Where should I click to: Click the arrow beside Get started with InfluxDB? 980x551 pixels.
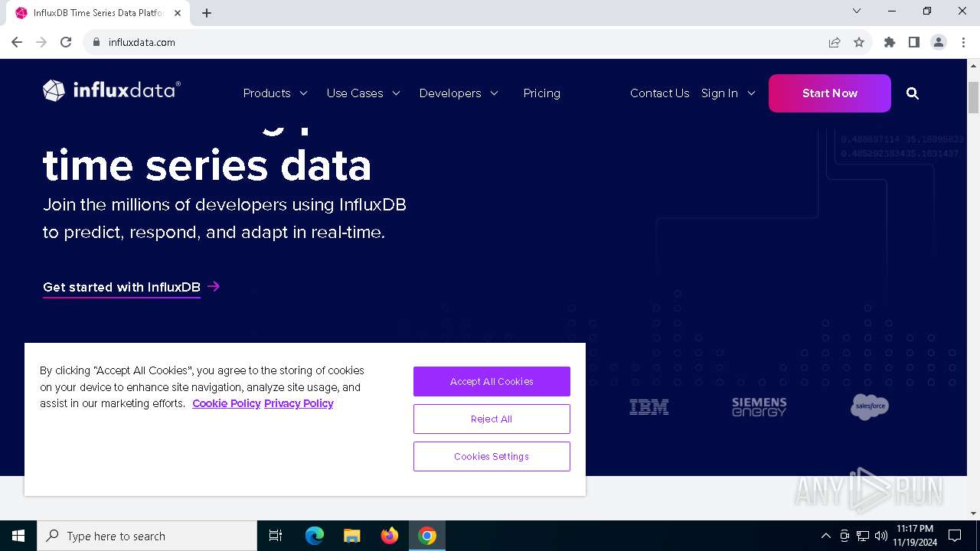pyautogui.click(x=214, y=286)
